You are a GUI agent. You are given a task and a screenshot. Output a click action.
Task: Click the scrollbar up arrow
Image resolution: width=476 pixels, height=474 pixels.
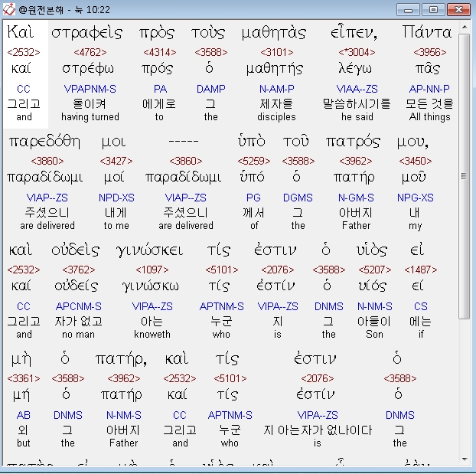pyautogui.click(x=465, y=27)
